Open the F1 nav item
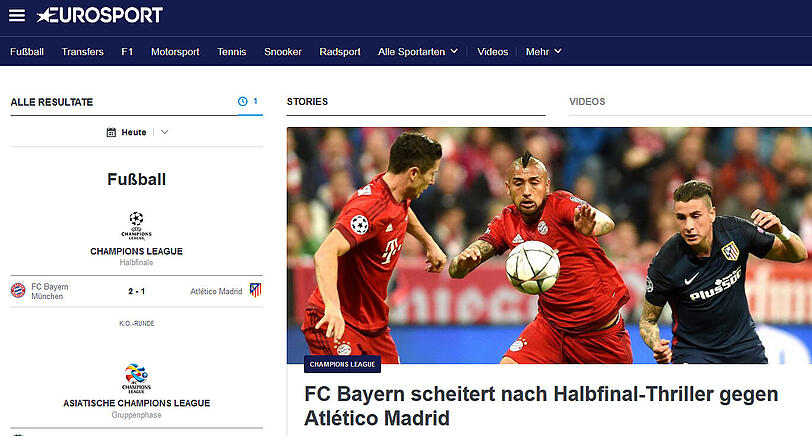Screen dimensions: 812x436 127,52
